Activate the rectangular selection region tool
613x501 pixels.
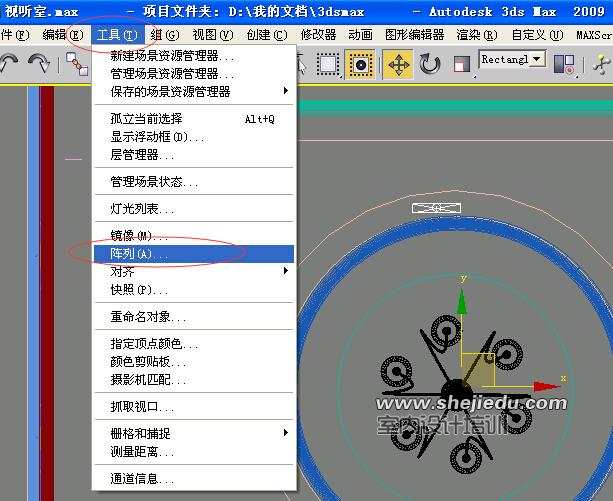pos(328,64)
